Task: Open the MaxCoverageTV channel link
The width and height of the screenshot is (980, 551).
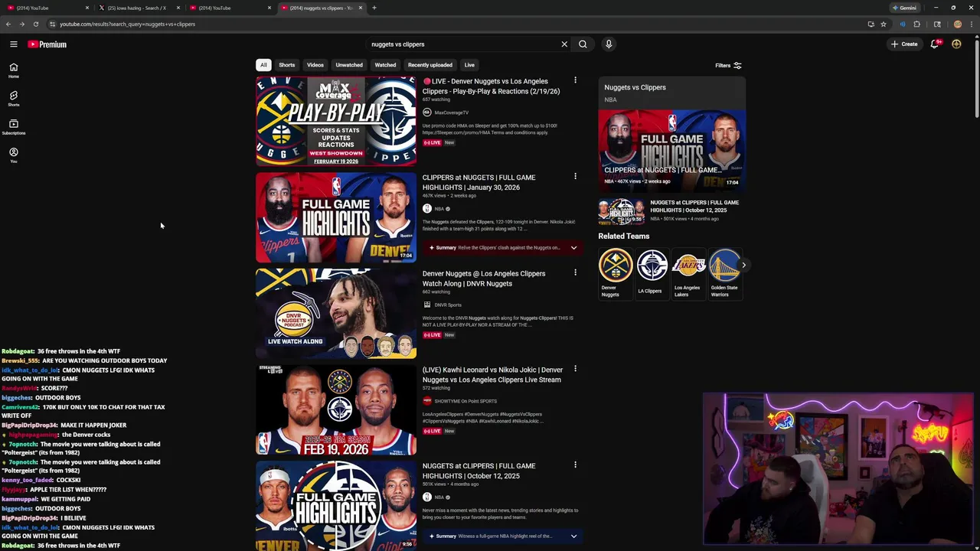Action: 451,112
